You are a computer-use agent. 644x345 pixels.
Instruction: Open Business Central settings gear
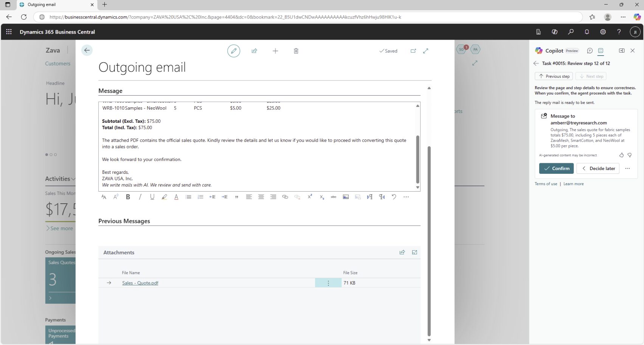click(x=603, y=32)
